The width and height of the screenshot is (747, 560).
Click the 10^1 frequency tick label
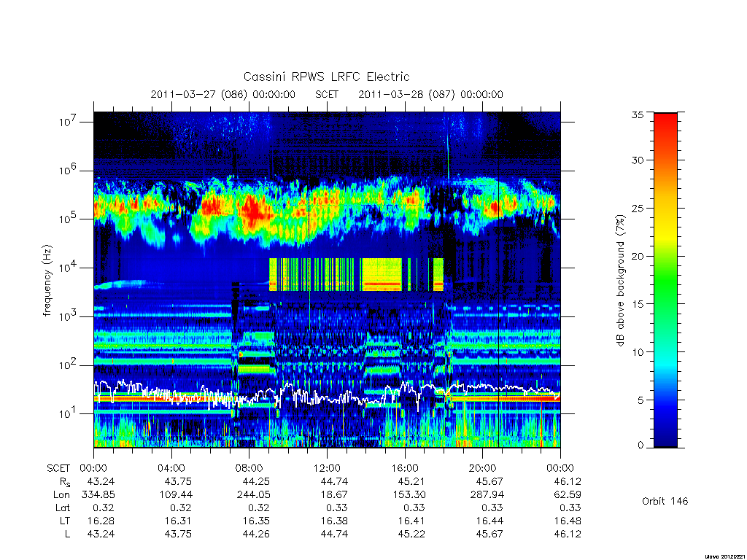(x=69, y=413)
